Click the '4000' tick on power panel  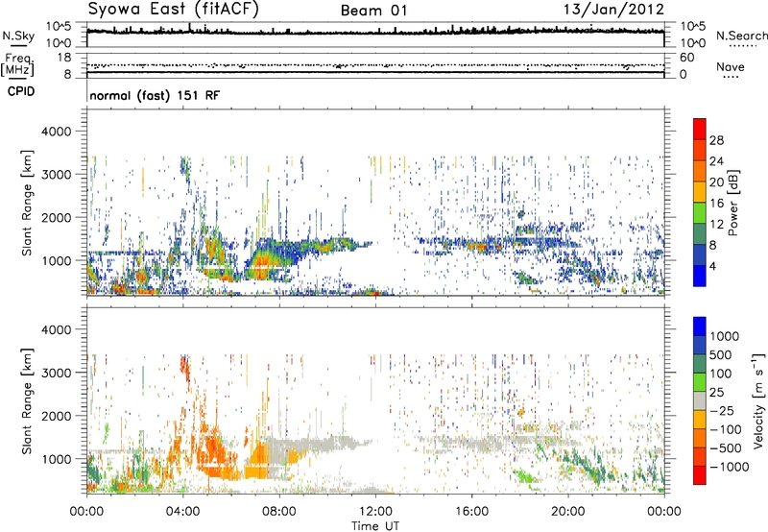[56, 132]
